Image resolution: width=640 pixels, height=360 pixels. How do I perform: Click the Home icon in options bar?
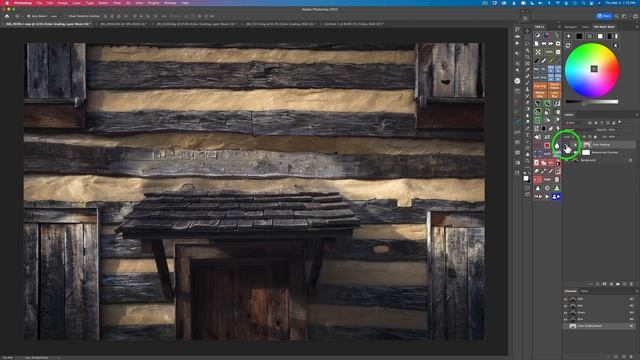point(7,16)
